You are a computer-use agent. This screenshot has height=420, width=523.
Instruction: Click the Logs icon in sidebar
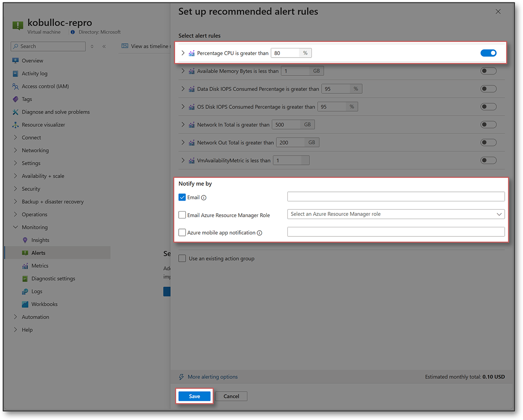coord(25,291)
